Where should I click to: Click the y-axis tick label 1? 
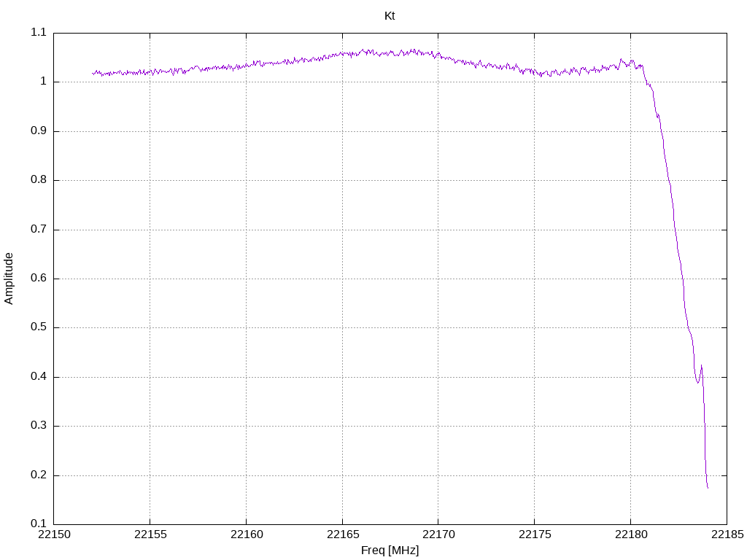pyautogui.click(x=43, y=82)
